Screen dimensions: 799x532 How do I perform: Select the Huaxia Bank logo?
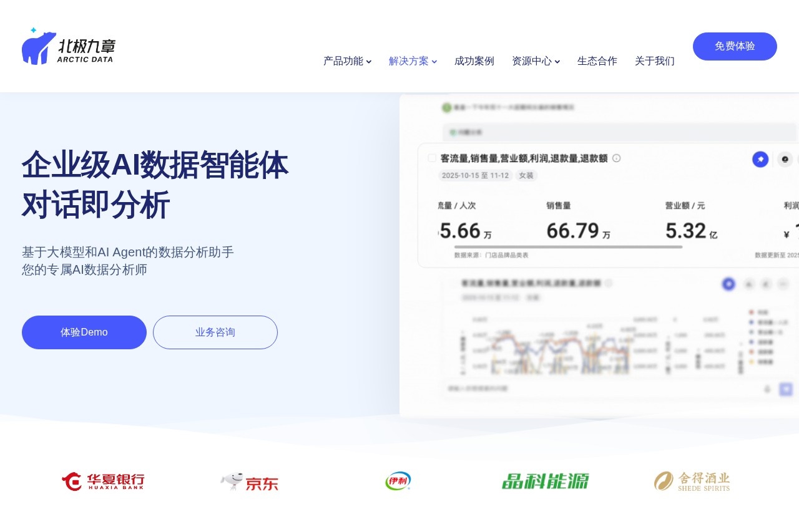(x=103, y=481)
